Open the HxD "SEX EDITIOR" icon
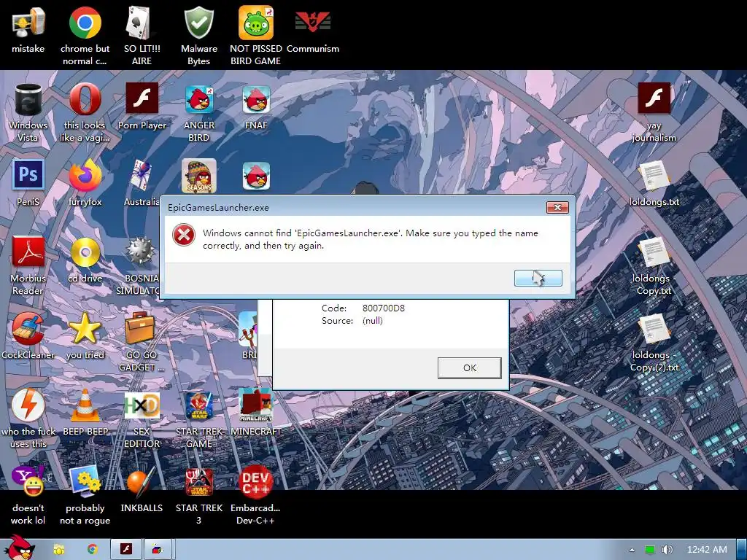Viewport: 747px width, 560px height. point(142,405)
